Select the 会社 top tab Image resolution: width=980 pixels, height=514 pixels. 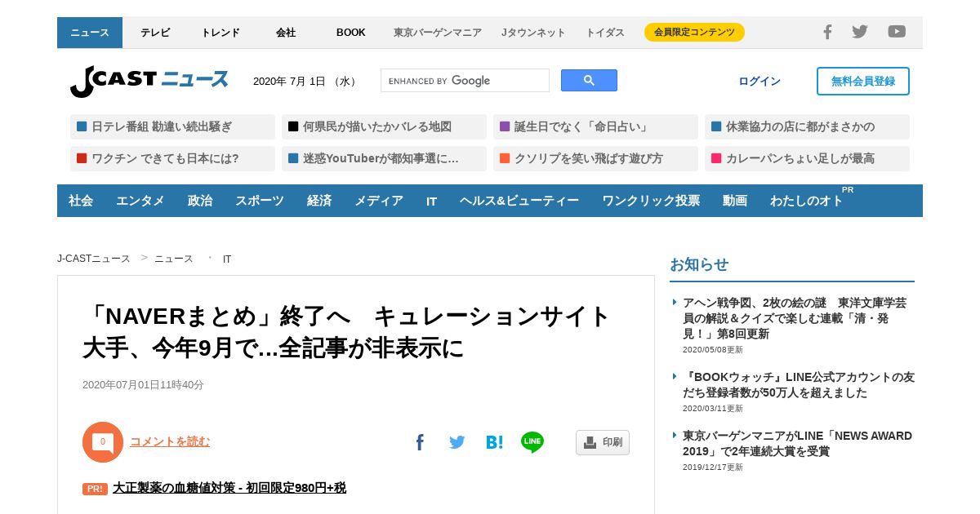pyautogui.click(x=286, y=33)
